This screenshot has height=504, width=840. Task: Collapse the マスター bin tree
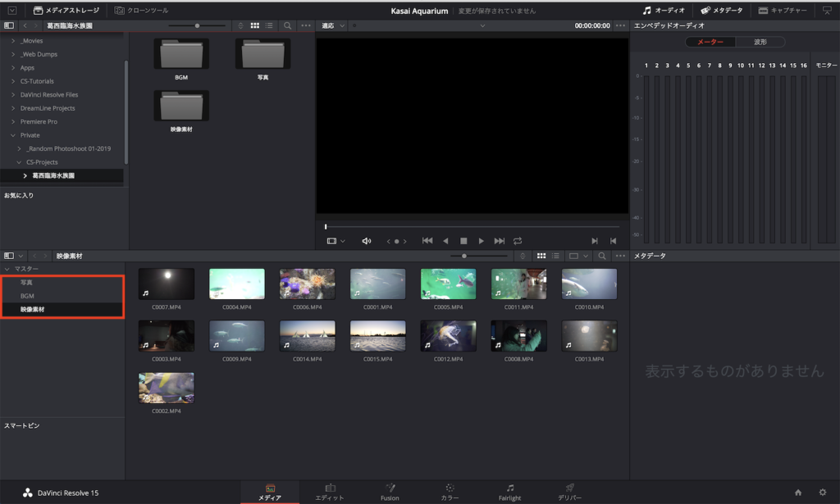[x=7, y=269]
